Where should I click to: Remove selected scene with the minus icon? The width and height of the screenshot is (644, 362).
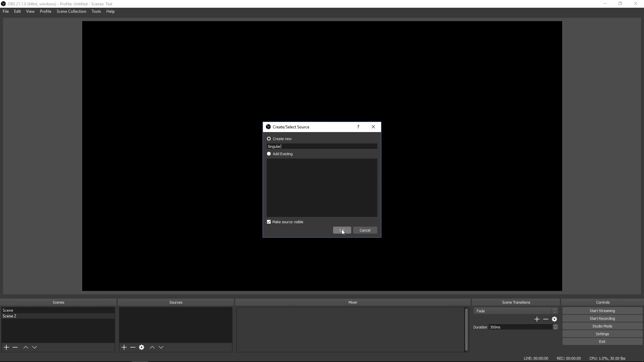click(15, 347)
